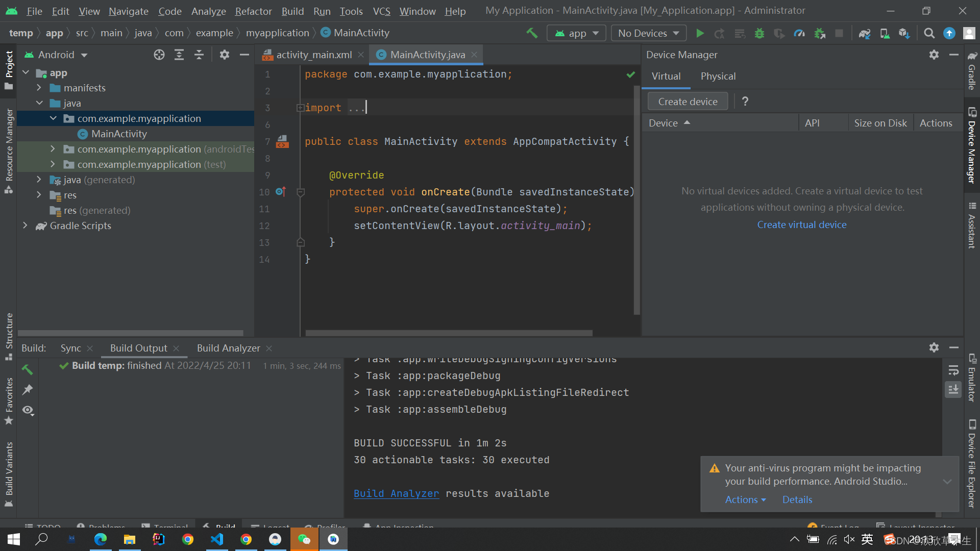Open the No Devices dropdown
980x551 pixels.
point(648,33)
